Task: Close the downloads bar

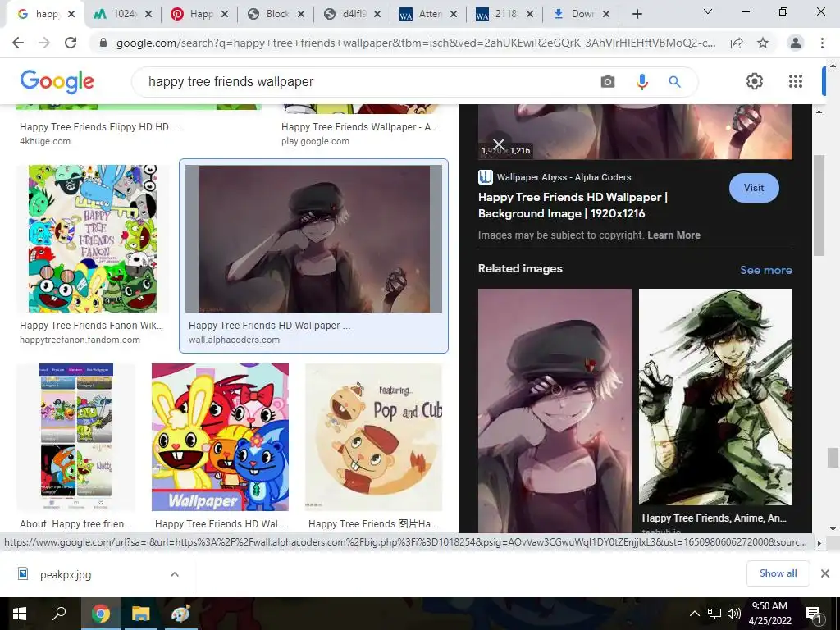Action: [x=825, y=573]
